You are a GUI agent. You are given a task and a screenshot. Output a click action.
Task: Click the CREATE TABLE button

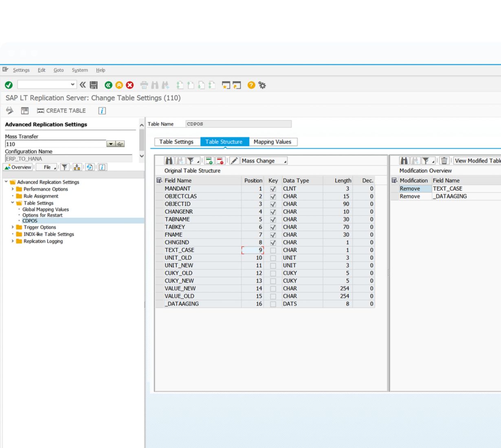(x=62, y=111)
